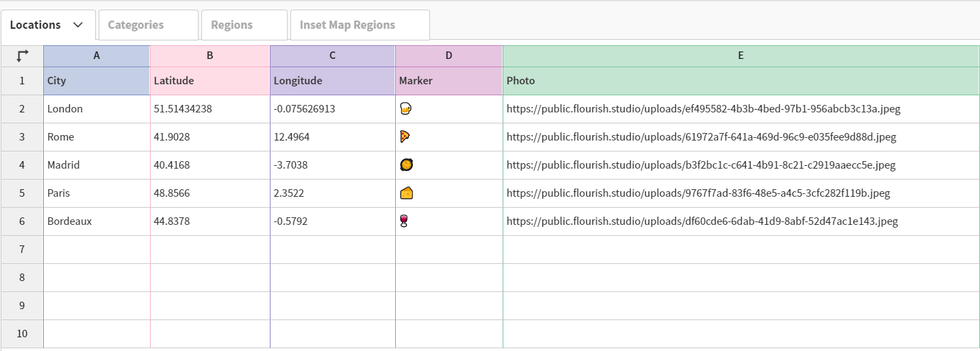This screenshot has width=980, height=351.
Task: Open the Inset Map Regions tab
Action: pyautogui.click(x=360, y=25)
